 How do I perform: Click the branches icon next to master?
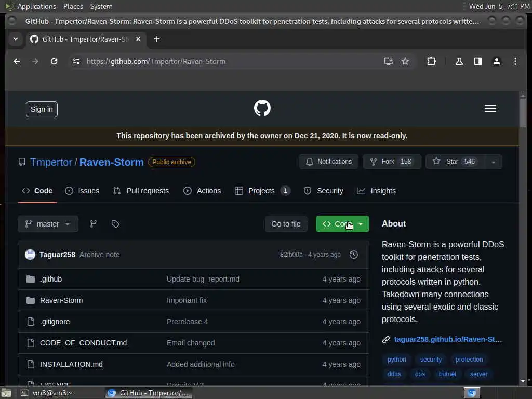(94, 224)
